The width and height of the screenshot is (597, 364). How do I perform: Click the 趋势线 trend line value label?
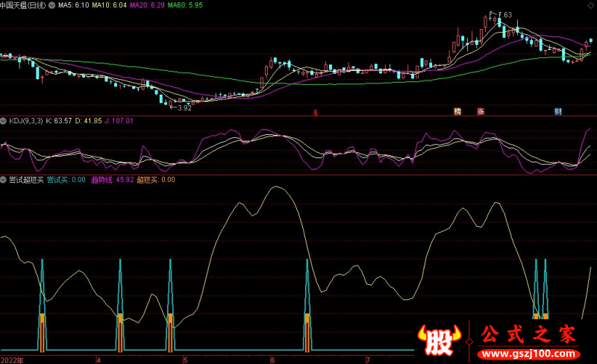pyautogui.click(x=113, y=179)
